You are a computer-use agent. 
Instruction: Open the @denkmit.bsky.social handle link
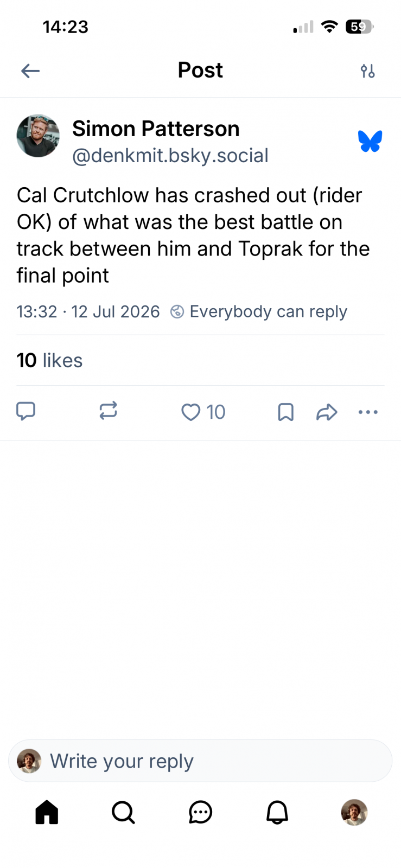pos(170,156)
